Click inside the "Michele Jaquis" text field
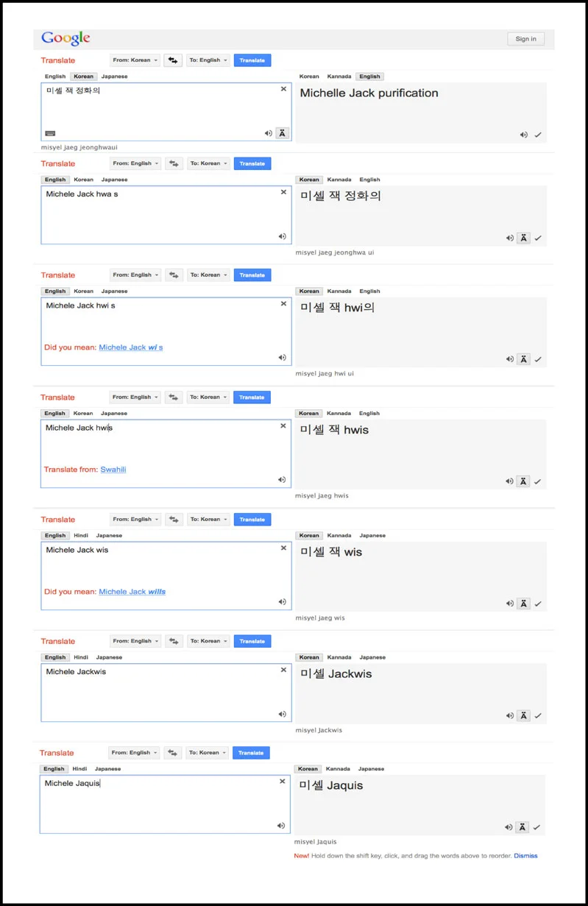This screenshot has height=906, width=588. pyautogui.click(x=165, y=804)
